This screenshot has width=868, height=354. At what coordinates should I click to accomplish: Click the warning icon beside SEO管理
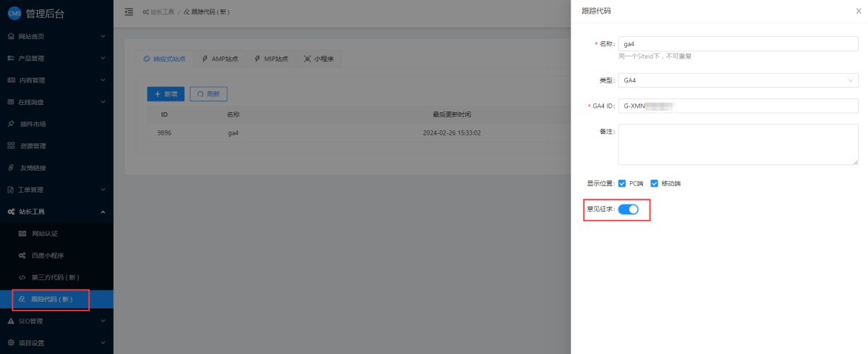[11, 321]
